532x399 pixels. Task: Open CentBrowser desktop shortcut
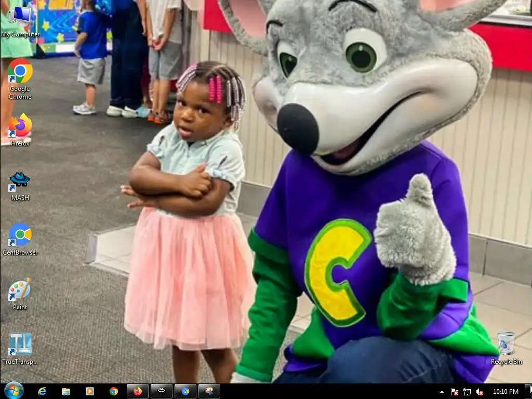(x=20, y=239)
